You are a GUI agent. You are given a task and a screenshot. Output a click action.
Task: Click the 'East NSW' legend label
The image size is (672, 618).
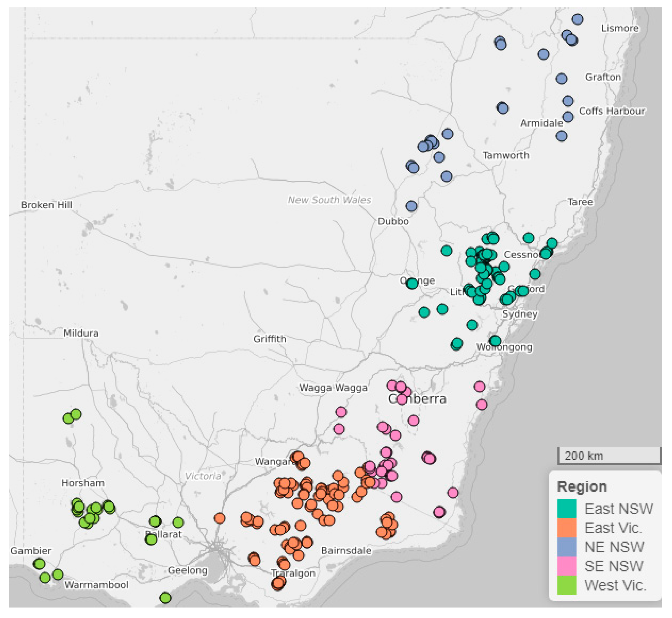coord(619,509)
